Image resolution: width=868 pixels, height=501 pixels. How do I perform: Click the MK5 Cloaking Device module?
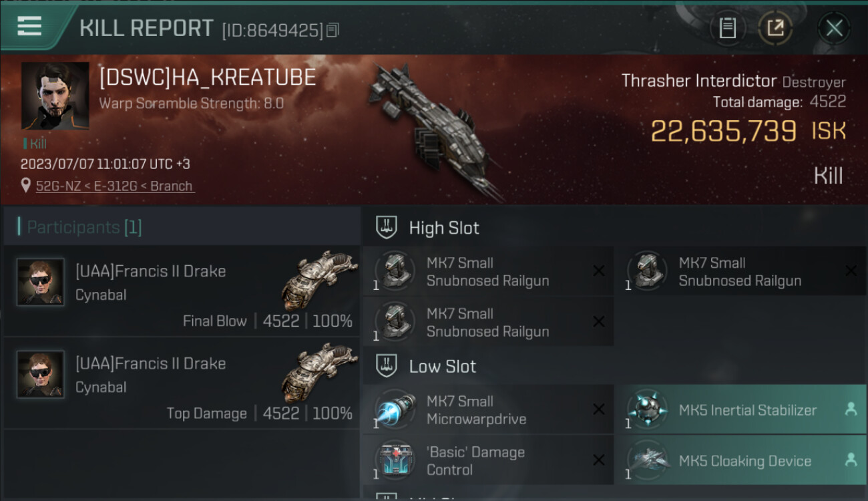click(x=740, y=460)
